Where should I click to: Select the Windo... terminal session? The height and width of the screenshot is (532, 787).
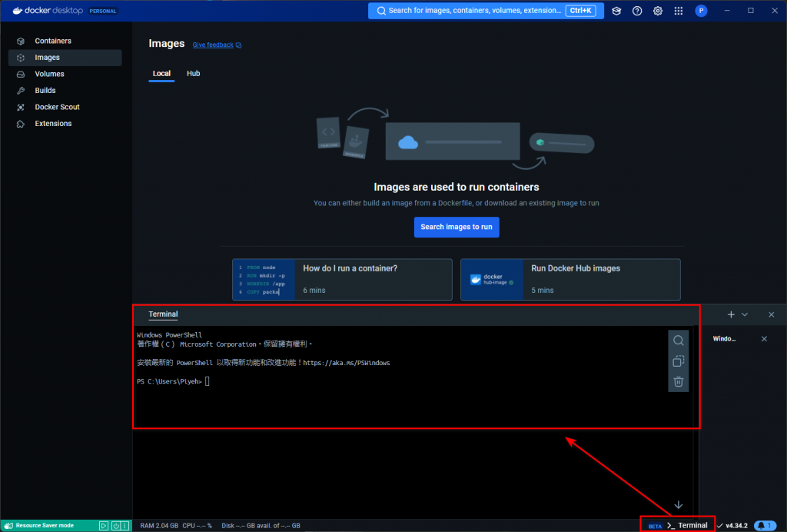[724, 339]
